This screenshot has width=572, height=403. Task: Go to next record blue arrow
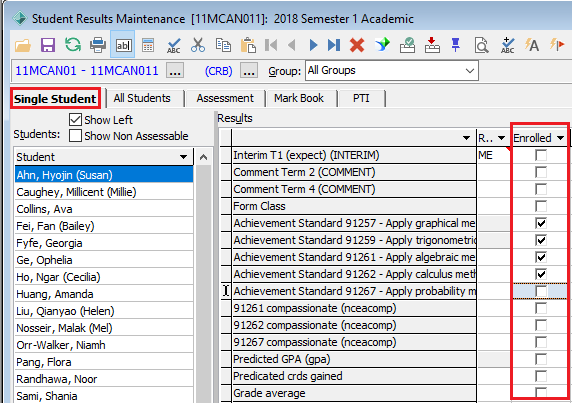coord(313,45)
